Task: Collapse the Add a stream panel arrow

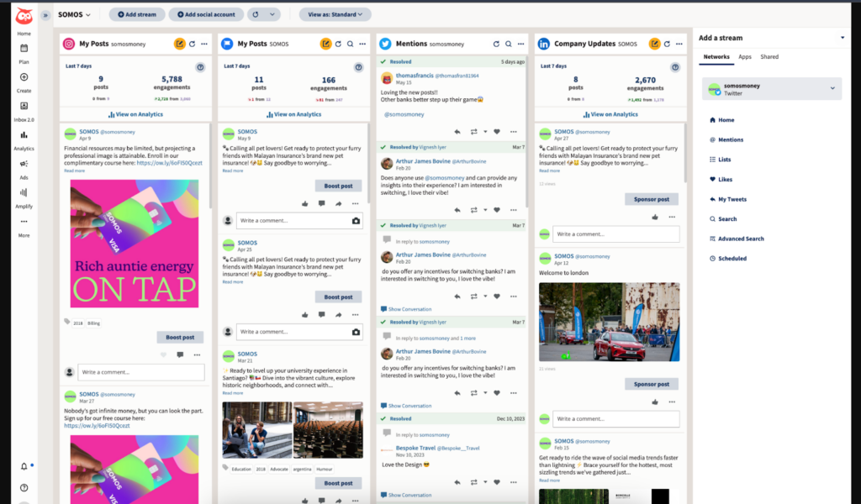Action: (843, 38)
